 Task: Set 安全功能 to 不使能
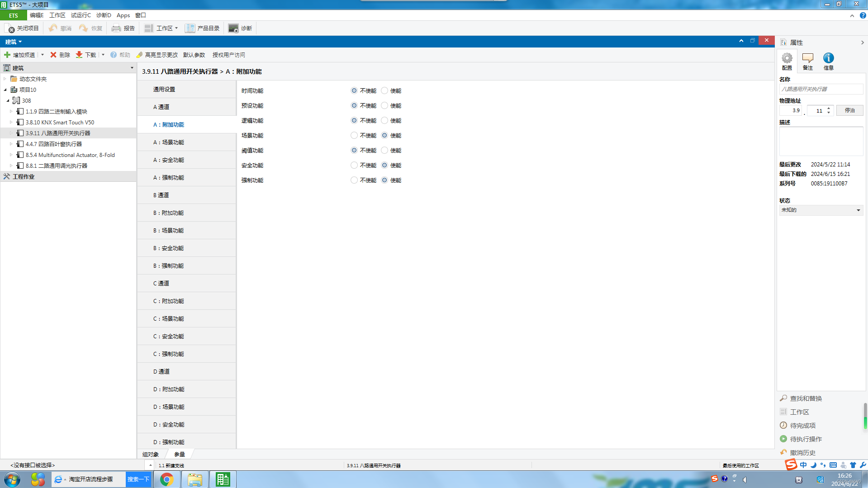354,166
